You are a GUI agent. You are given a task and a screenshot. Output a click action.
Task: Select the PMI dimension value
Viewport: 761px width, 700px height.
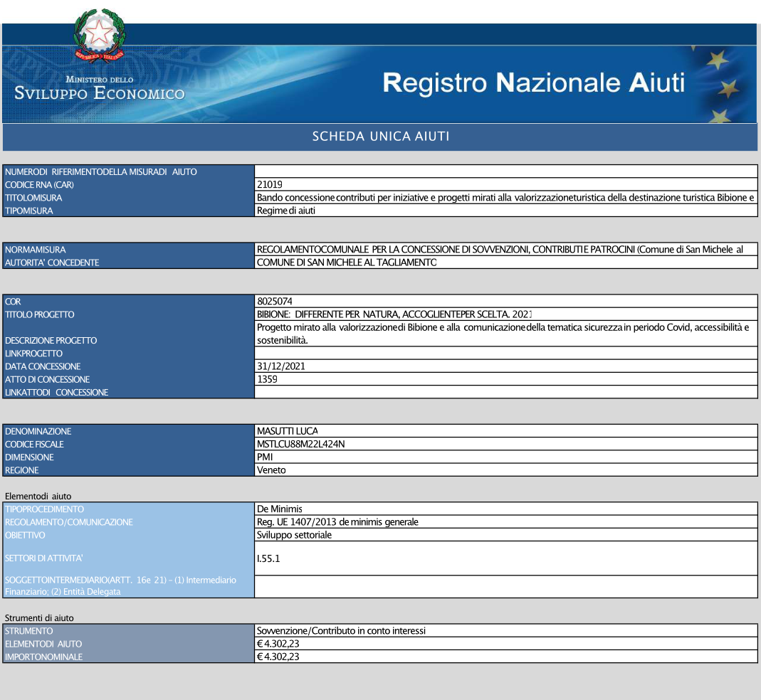(x=265, y=457)
